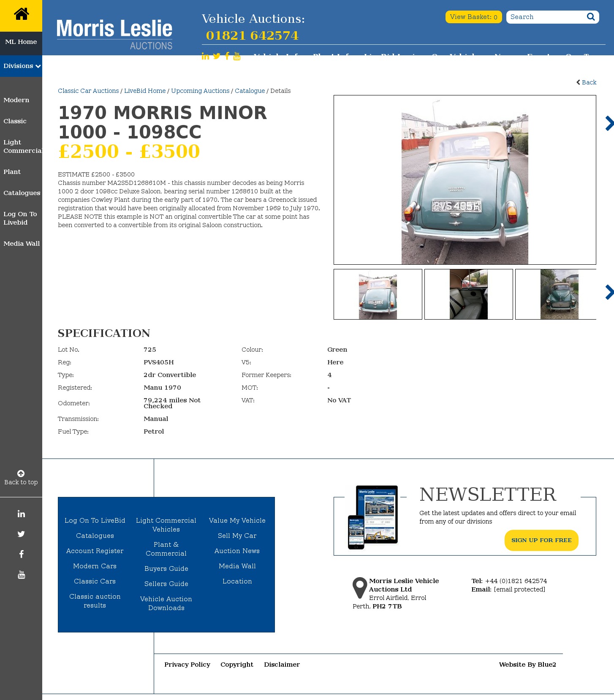Image resolution: width=614 pixels, height=700 pixels.
Task: Open Twitter icon in header
Action: tap(217, 56)
